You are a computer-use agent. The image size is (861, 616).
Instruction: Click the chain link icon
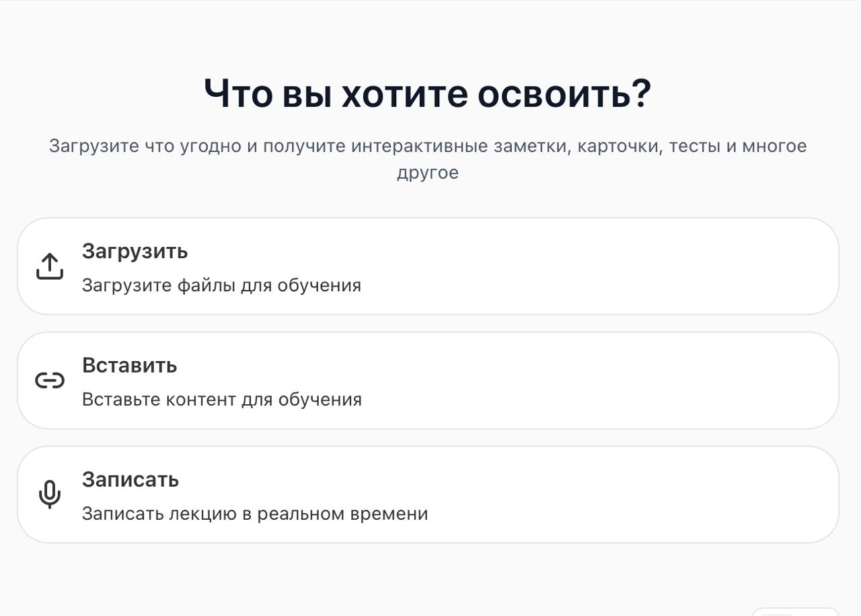click(x=49, y=381)
